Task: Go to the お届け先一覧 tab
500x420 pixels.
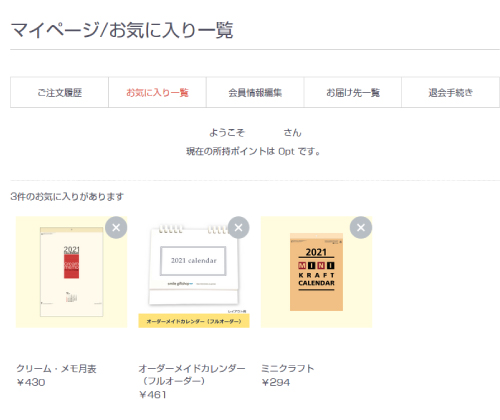Action: tap(353, 92)
